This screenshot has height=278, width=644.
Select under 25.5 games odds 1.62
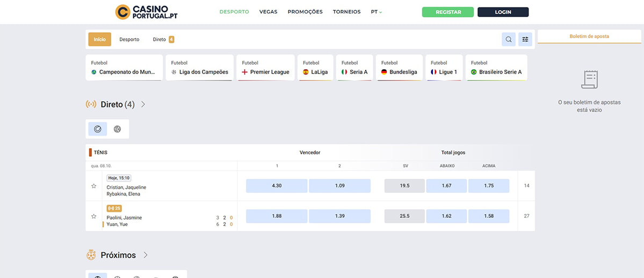446,216
